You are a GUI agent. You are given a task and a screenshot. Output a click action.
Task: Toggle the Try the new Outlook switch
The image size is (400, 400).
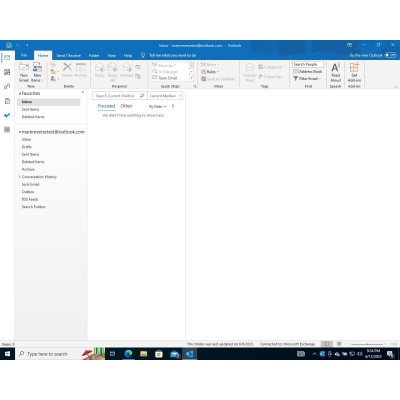click(390, 55)
